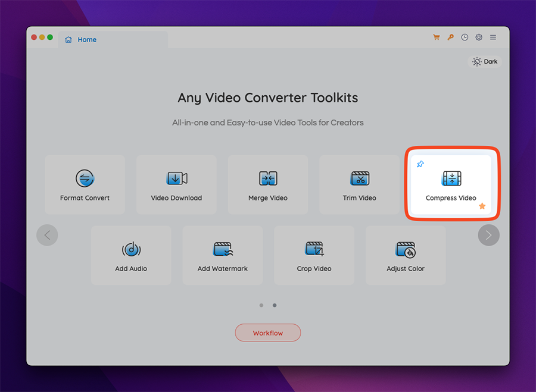Open the shopping cart purchase icon
This screenshot has height=392, width=536.
[437, 37]
